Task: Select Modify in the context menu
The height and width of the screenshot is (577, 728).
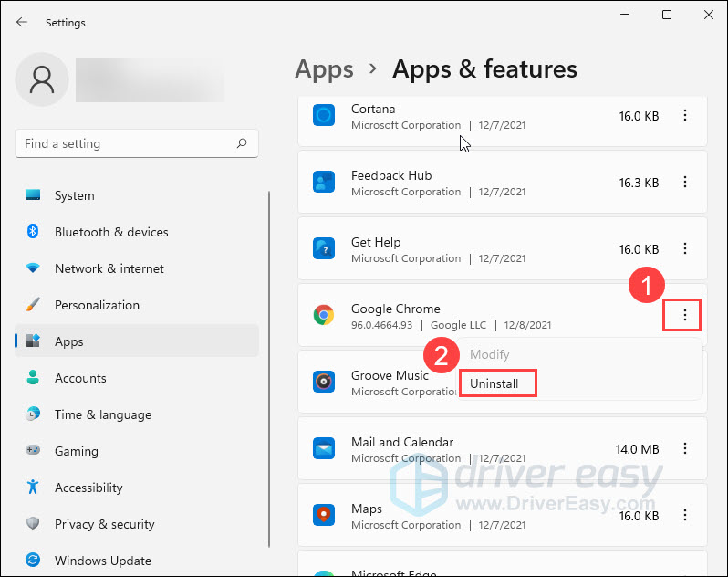Action: coord(489,354)
